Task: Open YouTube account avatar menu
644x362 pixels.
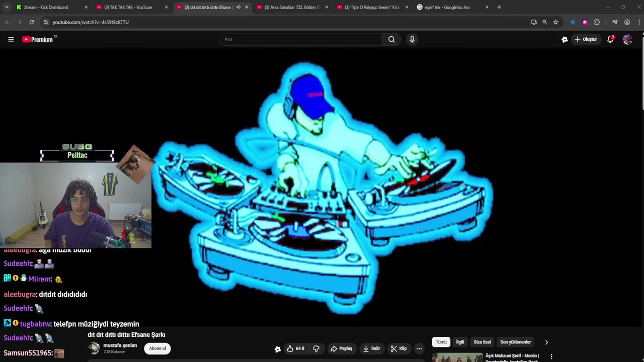Action: [627, 39]
